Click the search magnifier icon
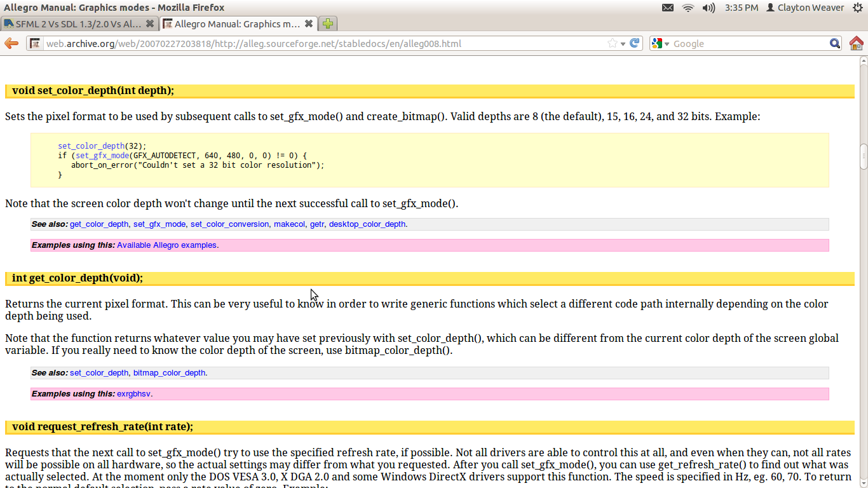This screenshot has height=488, width=868. pyautogui.click(x=835, y=43)
